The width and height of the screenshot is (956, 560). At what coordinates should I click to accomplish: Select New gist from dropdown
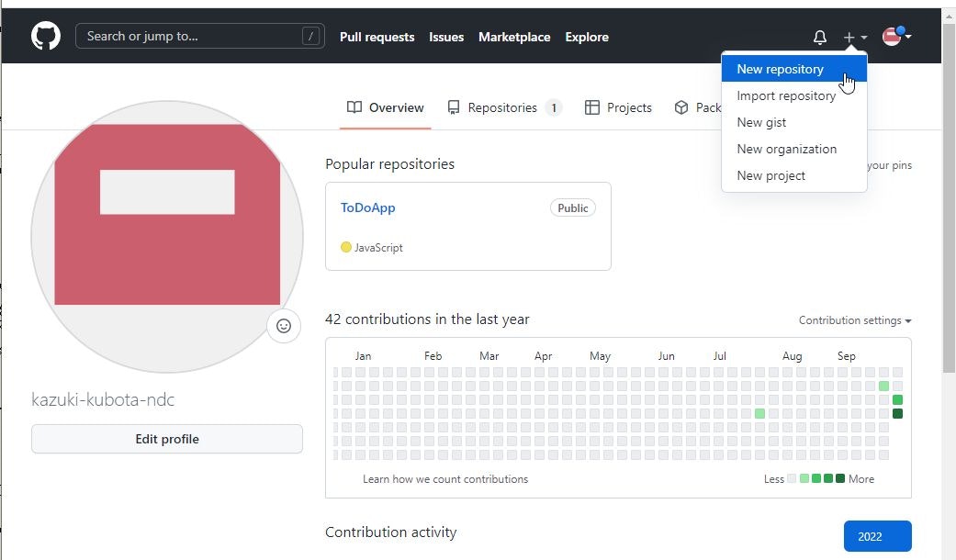pyautogui.click(x=761, y=122)
